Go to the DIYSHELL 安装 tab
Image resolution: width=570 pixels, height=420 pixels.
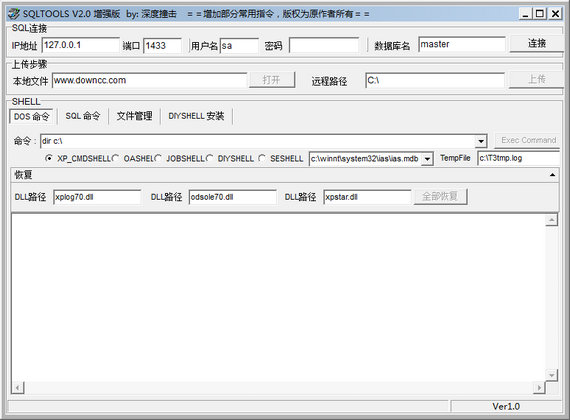coord(196,116)
